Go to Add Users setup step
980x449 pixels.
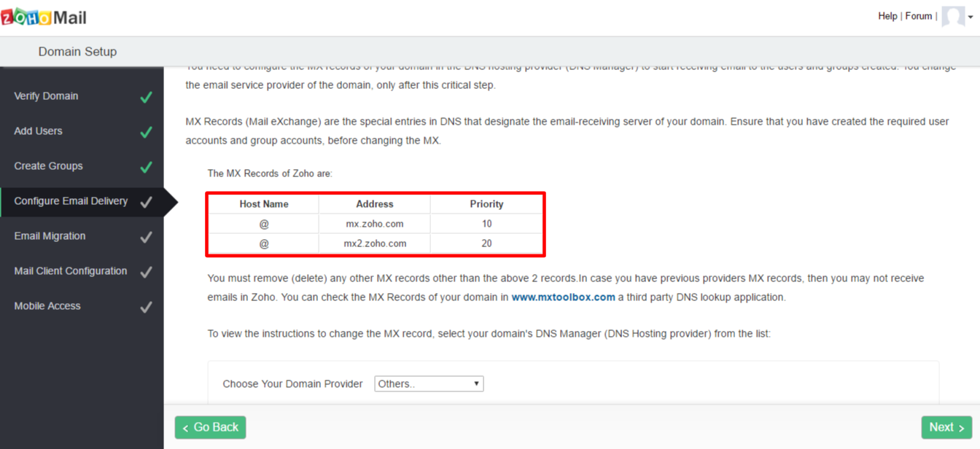coord(38,131)
